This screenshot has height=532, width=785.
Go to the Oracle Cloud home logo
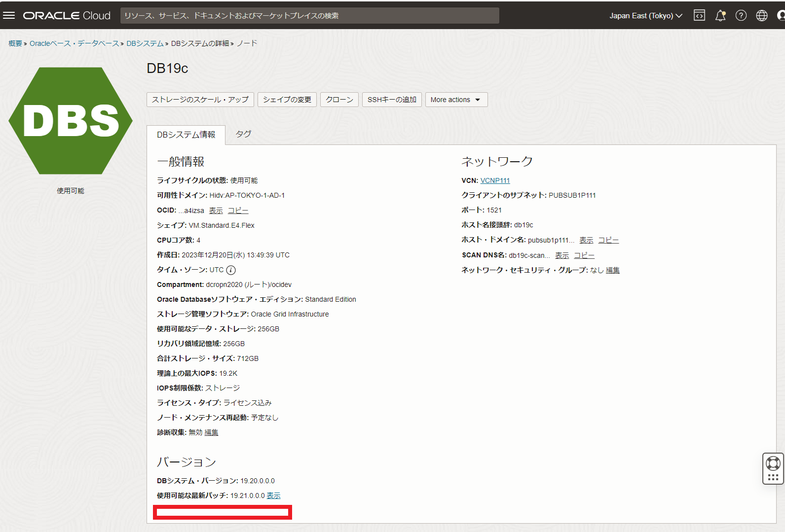click(x=67, y=16)
